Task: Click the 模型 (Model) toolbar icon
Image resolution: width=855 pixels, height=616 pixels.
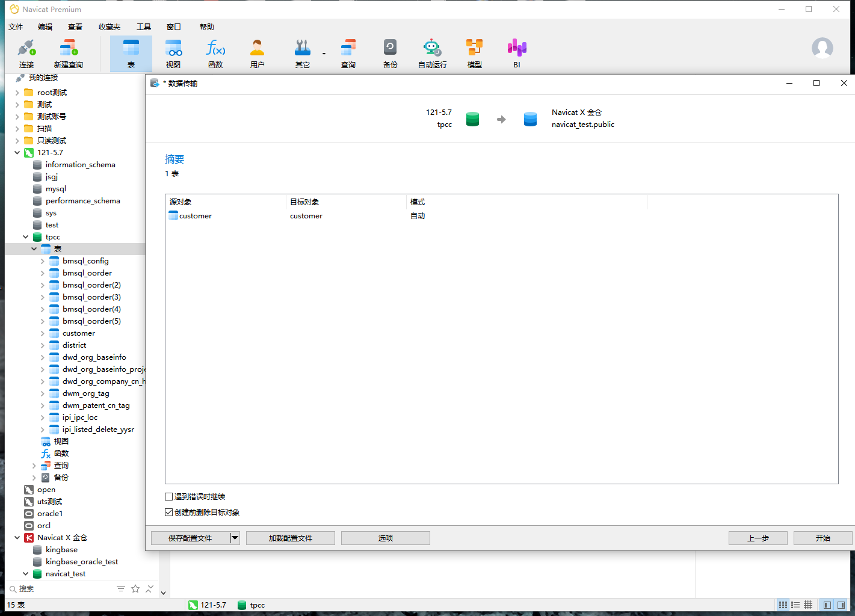Action: [475, 54]
